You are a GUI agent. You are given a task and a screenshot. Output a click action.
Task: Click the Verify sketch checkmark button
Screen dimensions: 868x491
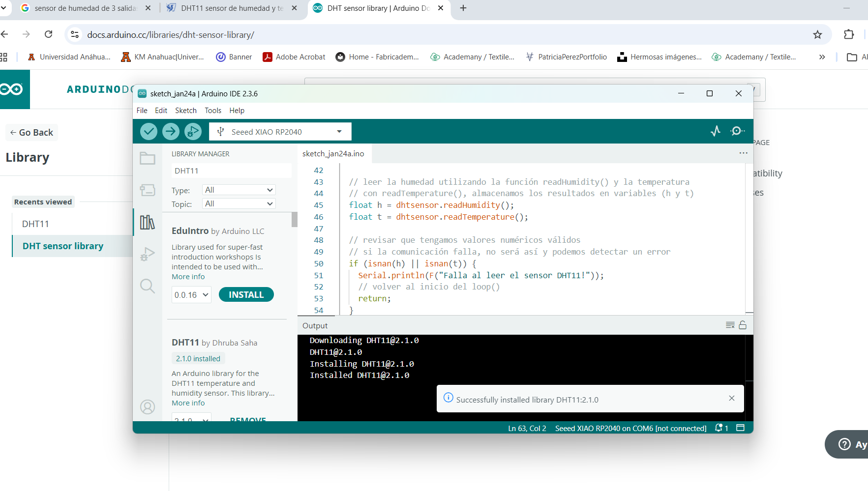tap(149, 131)
